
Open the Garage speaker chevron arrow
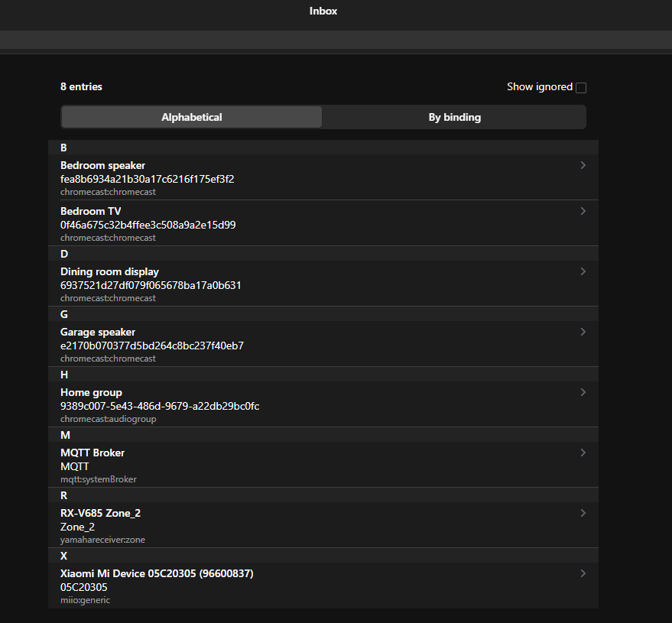click(583, 332)
